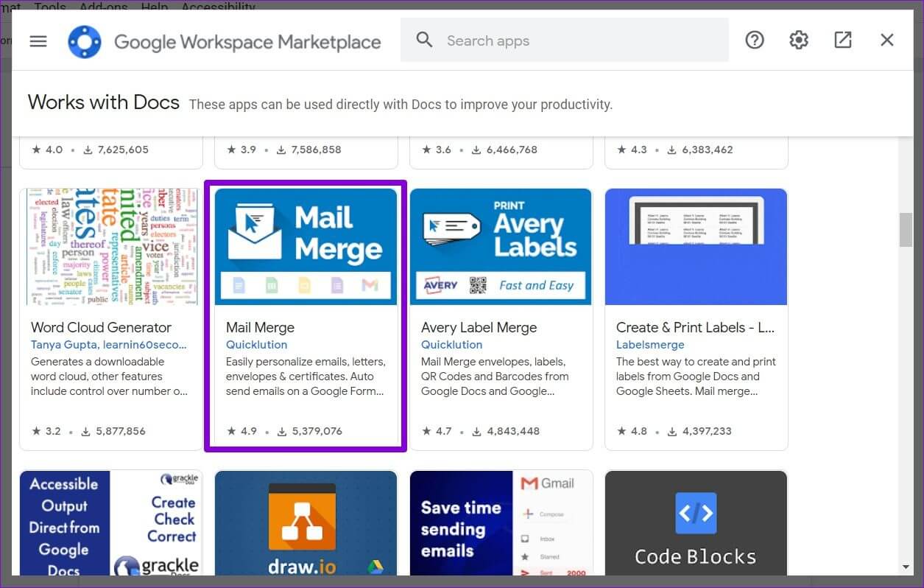Viewport: 924px width, 588px height.
Task: Click the scrollbar down arrow
Action: point(906,567)
